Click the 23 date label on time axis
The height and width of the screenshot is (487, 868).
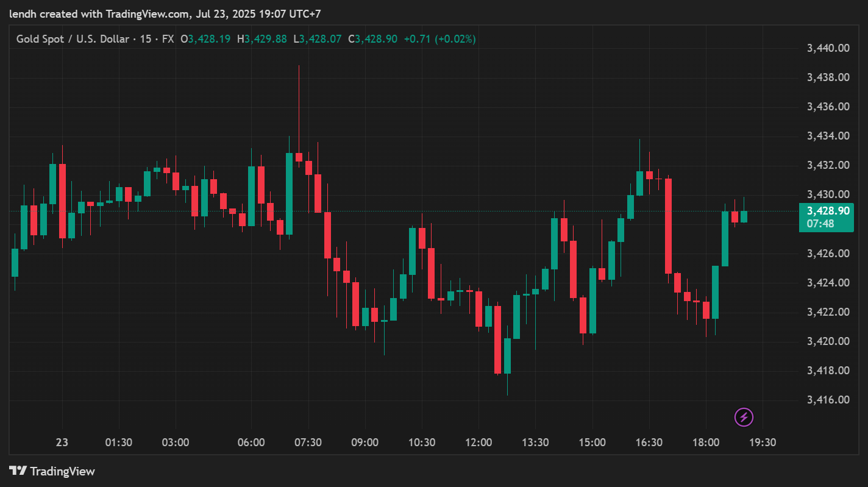(62, 443)
